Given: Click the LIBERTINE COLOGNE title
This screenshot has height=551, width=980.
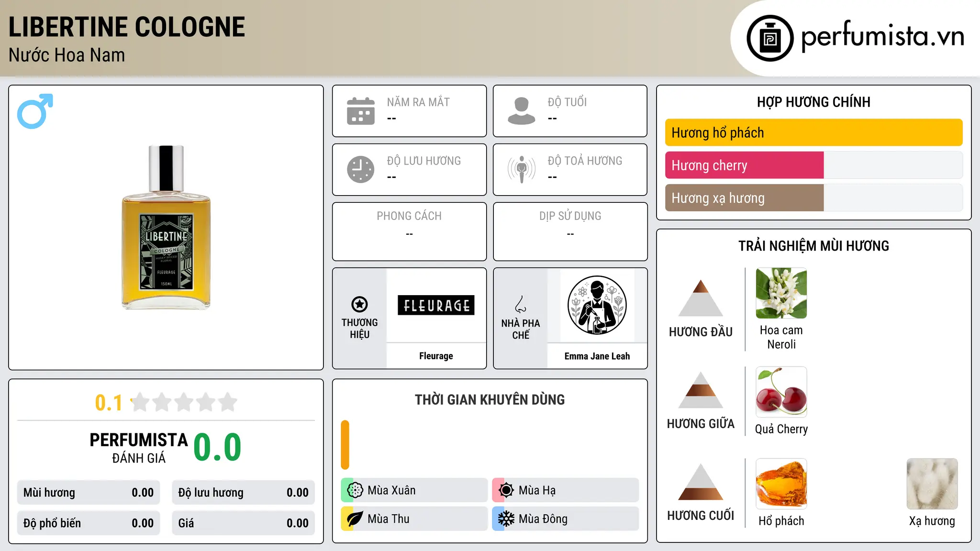Looking at the screenshot, I should pyautogui.click(x=127, y=27).
